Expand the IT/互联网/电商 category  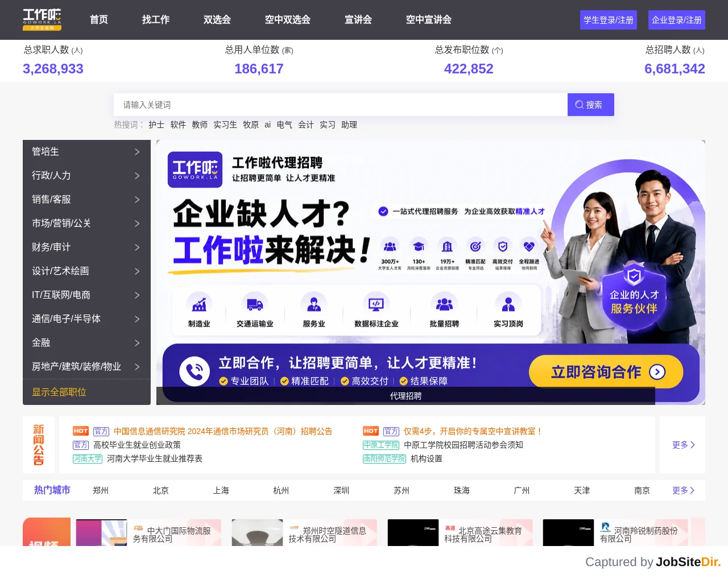(x=86, y=295)
